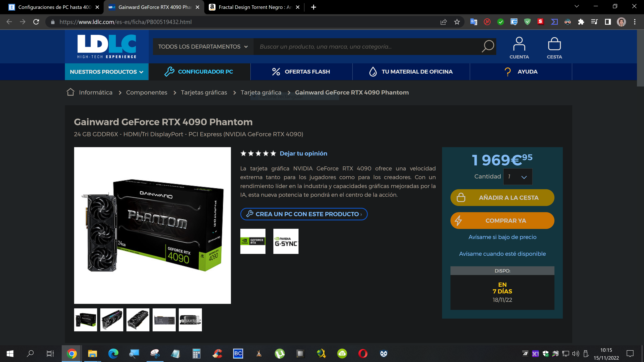644x362 pixels.
Task: Expand the Cantidad quantity dropdown
Action: pyautogui.click(x=518, y=177)
